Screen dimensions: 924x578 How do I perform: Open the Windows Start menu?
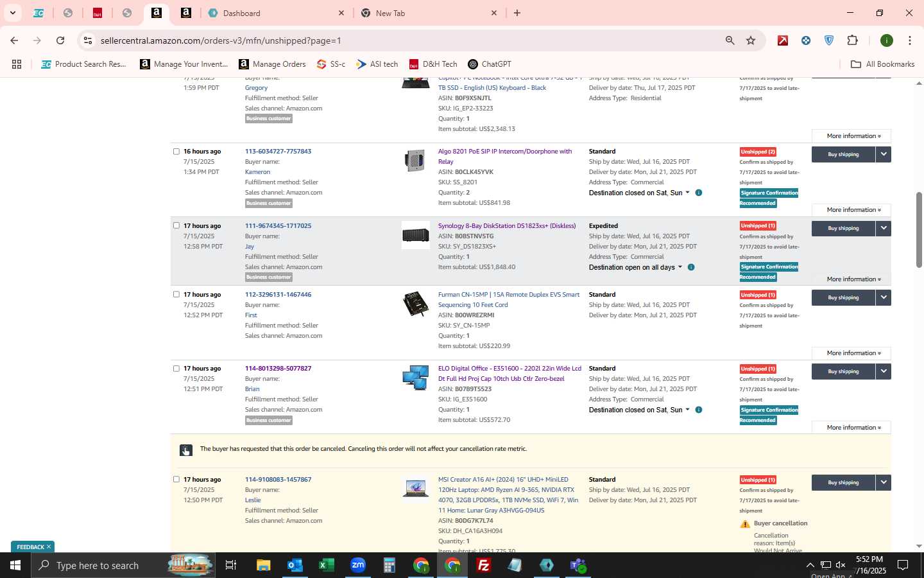[x=15, y=565]
